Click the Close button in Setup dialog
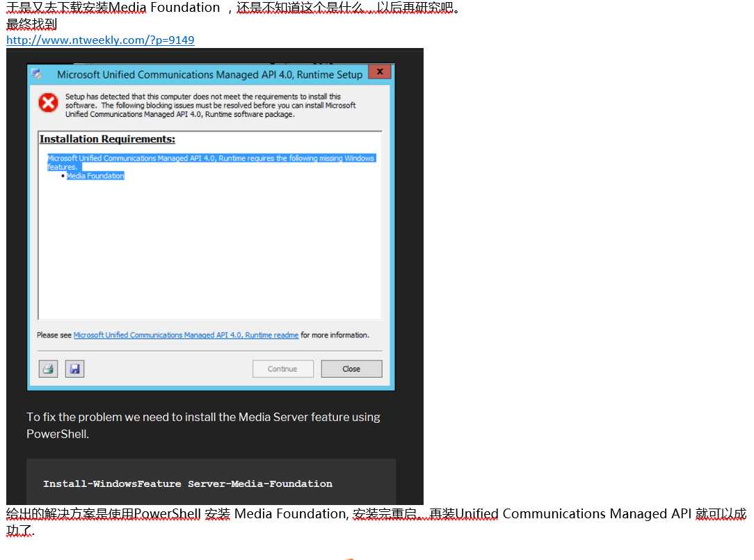 tap(351, 369)
